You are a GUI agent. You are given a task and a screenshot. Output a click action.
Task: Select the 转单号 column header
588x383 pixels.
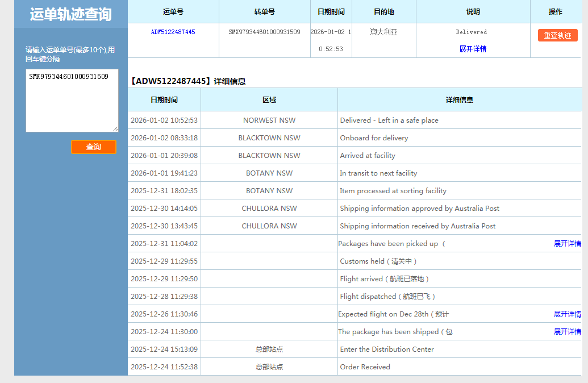(x=264, y=12)
